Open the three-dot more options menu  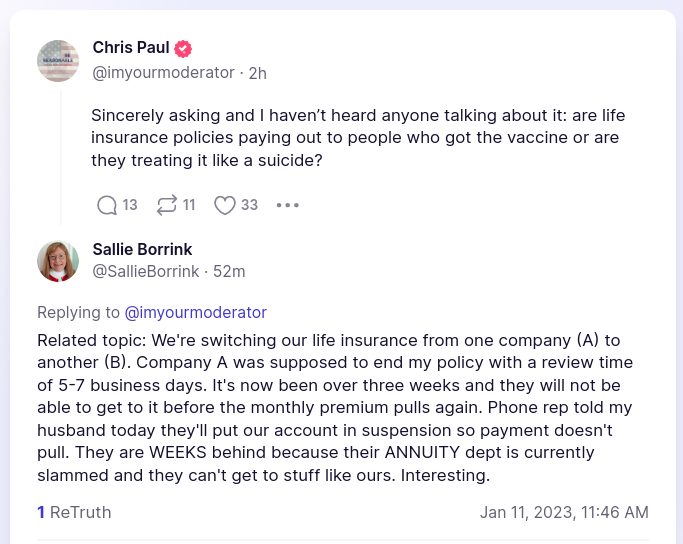pyautogui.click(x=287, y=205)
